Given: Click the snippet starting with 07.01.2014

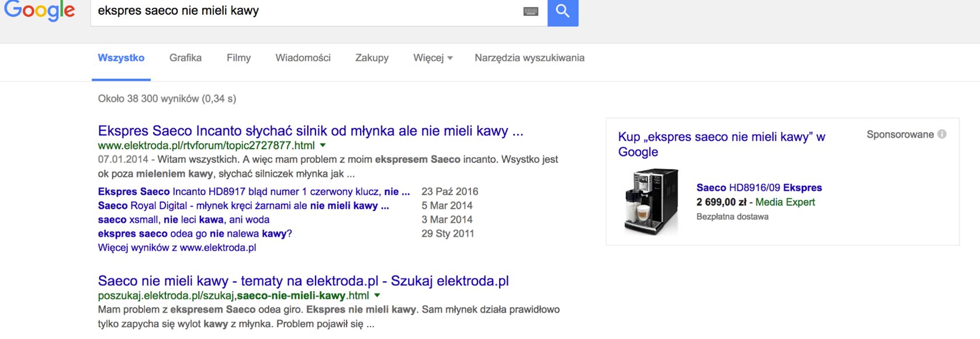Looking at the screenshot, I should click(328, 167).
